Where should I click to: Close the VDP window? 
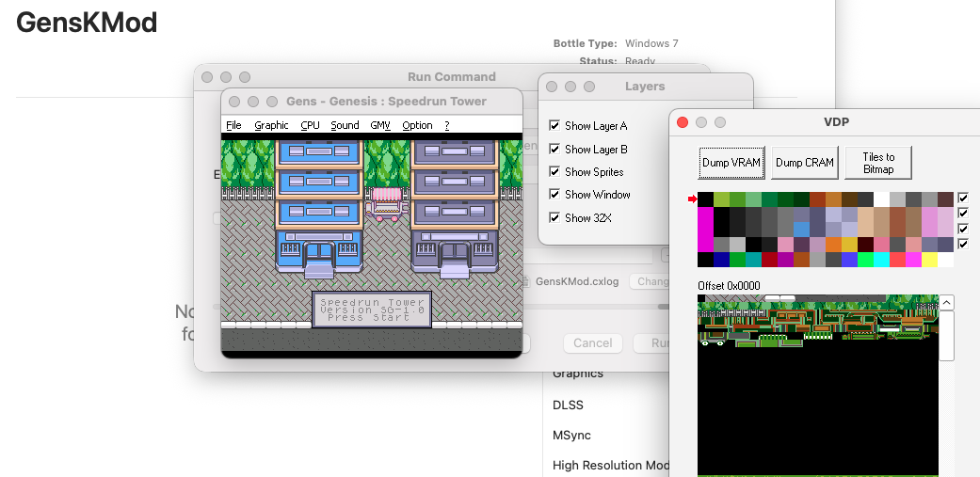point(683,122)
